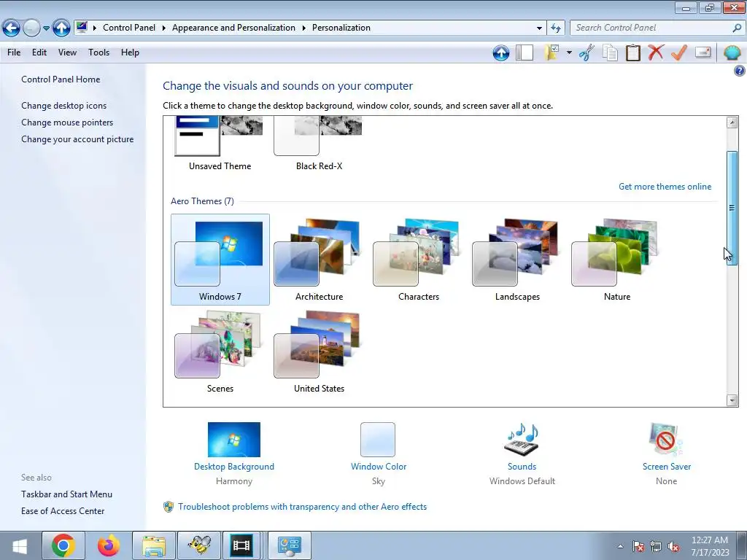The image size is (747, 560).
Task: Select the Architecture theme
Action: (x=320, y=260)
